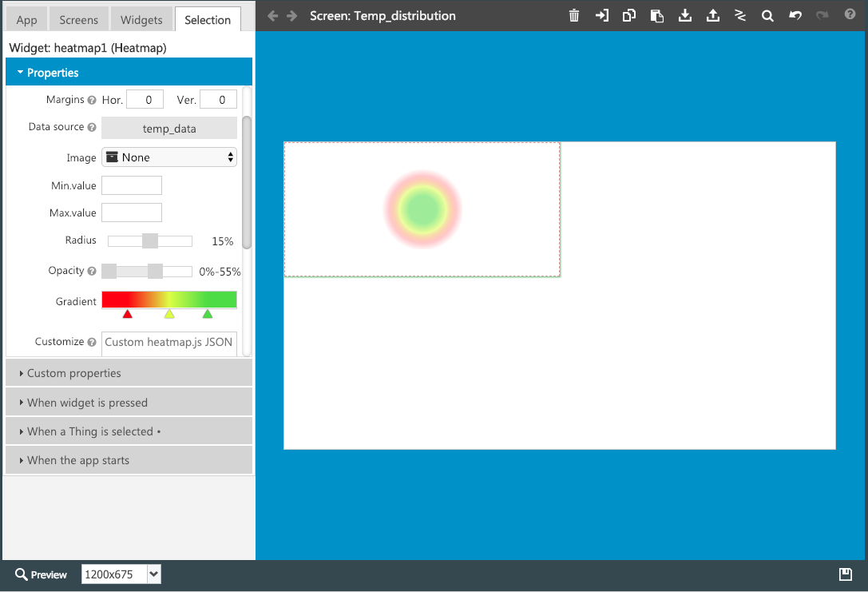Open search with the magnifier icon

767,14
